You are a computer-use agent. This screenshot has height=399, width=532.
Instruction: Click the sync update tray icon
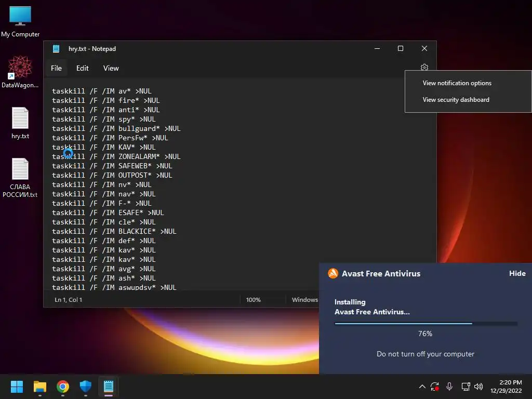click(435, 387)
